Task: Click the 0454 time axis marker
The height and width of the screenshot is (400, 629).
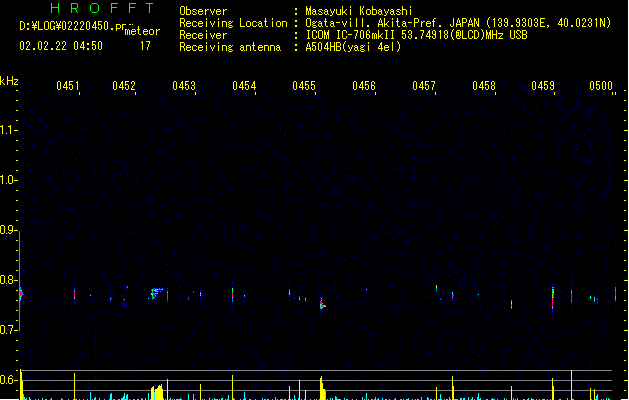Action: 244,86
